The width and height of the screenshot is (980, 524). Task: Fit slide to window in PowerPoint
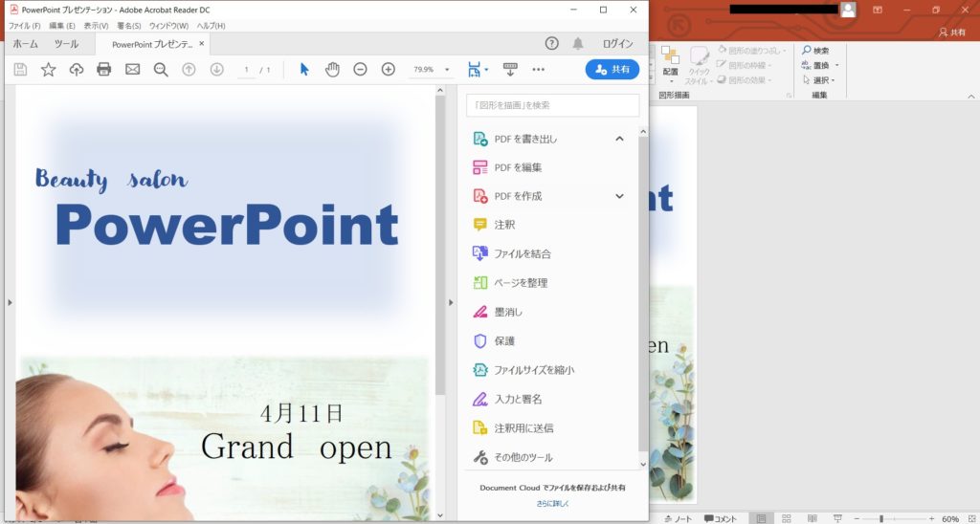pos(972,519)
